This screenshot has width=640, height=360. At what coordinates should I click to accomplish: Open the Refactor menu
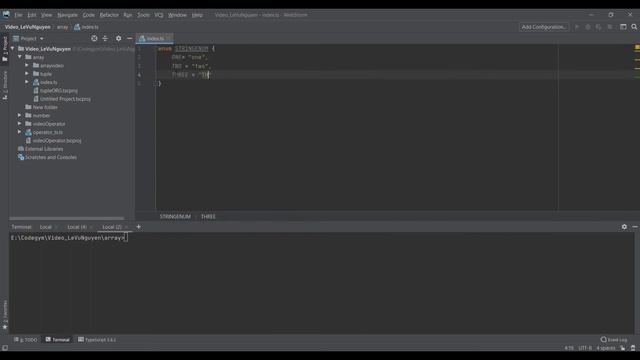point(109,15)
